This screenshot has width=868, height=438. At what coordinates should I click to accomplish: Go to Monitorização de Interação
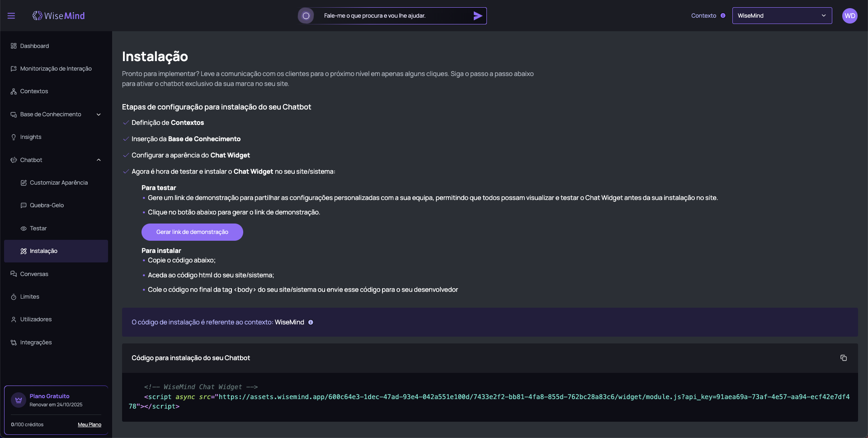(x=56, y=69)
